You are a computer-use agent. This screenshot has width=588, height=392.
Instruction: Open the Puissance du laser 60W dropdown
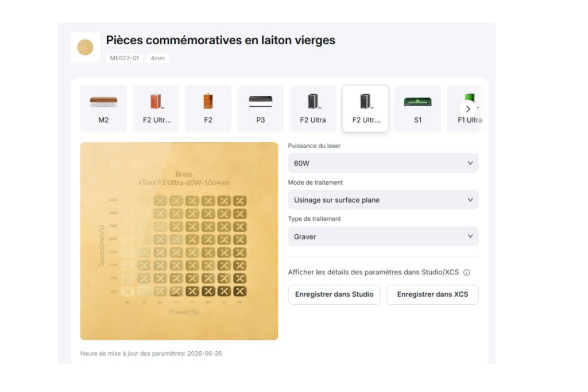click(x=383, y=163)
